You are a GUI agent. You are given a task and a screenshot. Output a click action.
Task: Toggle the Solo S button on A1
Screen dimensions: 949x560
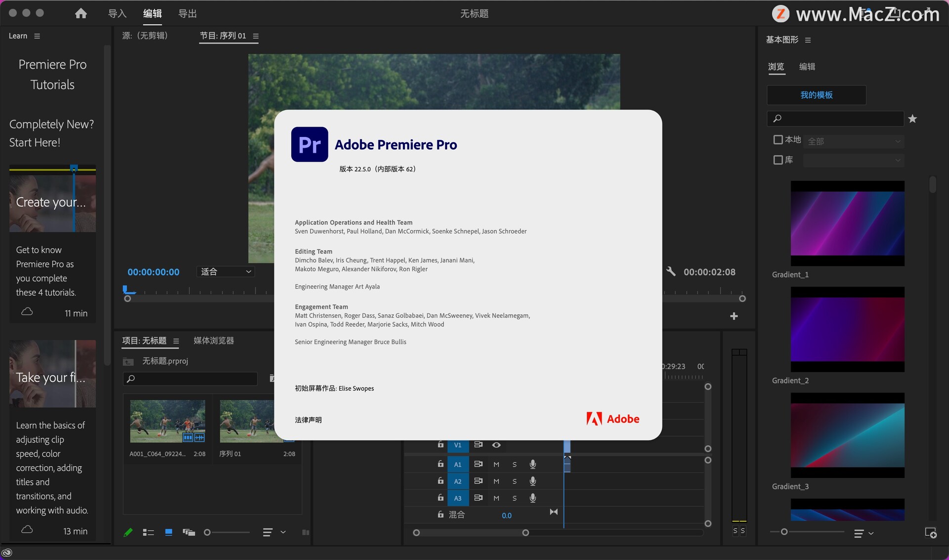pyautogui.click(x=514, y=462)
